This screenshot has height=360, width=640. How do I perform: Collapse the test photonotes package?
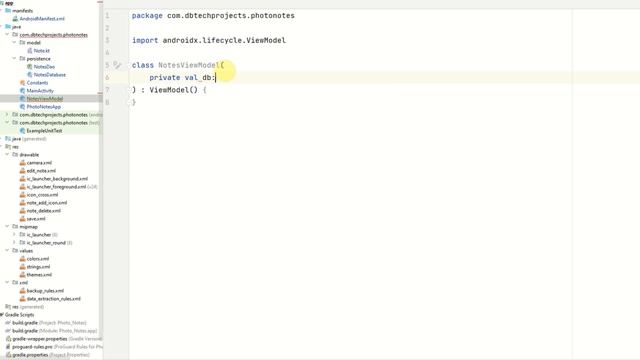[x=7, y=122]
